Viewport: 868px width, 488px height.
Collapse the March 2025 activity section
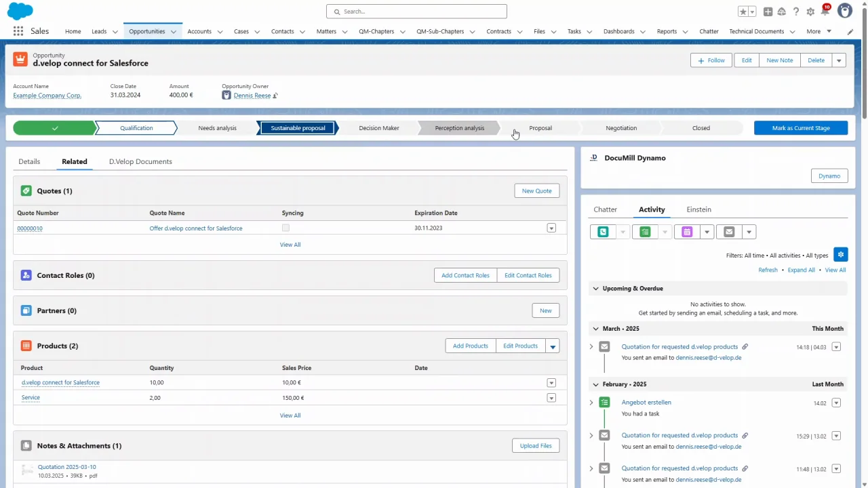pos(596,329)
